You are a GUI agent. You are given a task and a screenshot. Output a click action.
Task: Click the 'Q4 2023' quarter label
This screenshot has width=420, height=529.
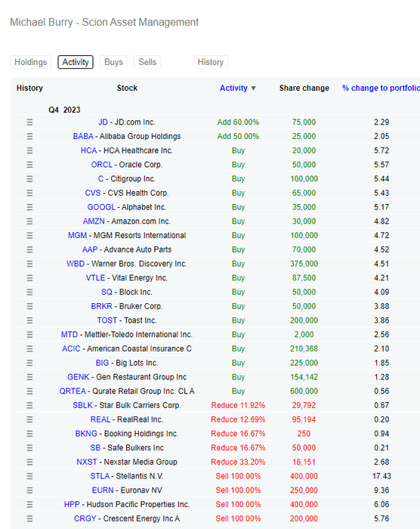[x=64, y=110]
